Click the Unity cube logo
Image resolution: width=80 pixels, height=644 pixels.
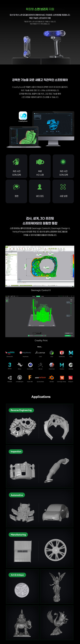click(10, 378)
